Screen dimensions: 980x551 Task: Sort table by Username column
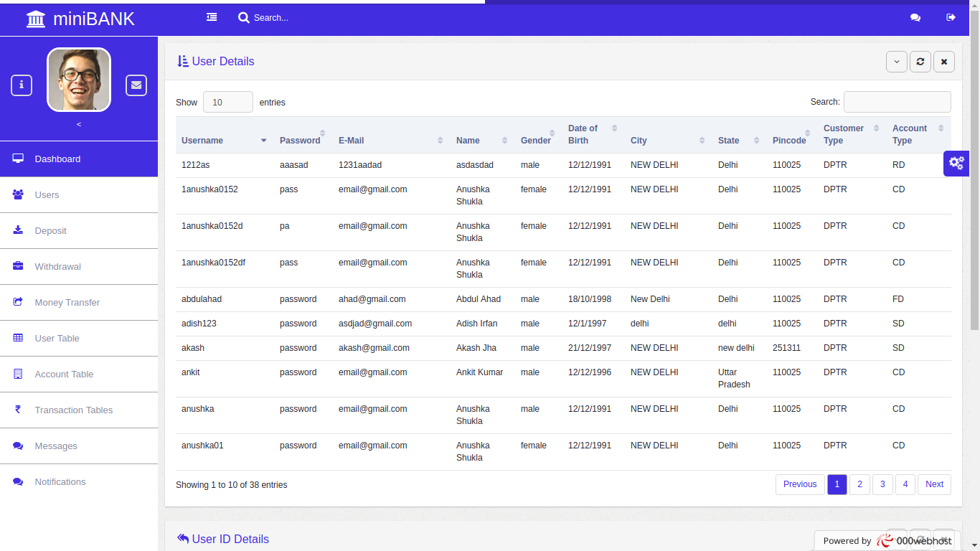pyautogui.click(x=225, y=135)
